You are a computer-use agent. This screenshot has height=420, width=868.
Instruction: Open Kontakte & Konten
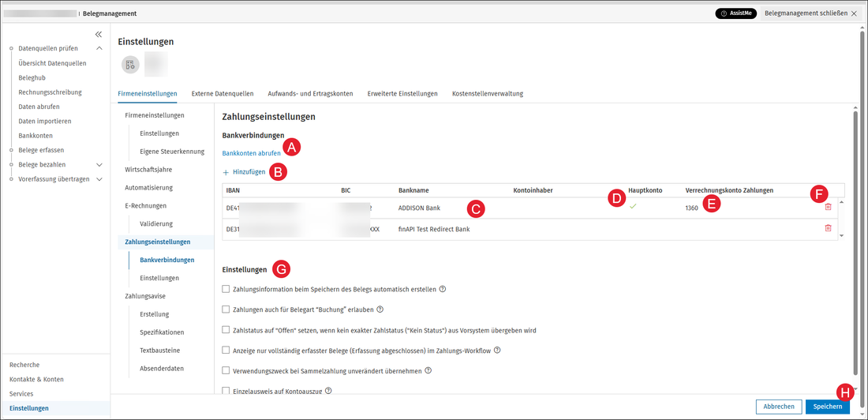pyautogui.click(x=36, y=379)
